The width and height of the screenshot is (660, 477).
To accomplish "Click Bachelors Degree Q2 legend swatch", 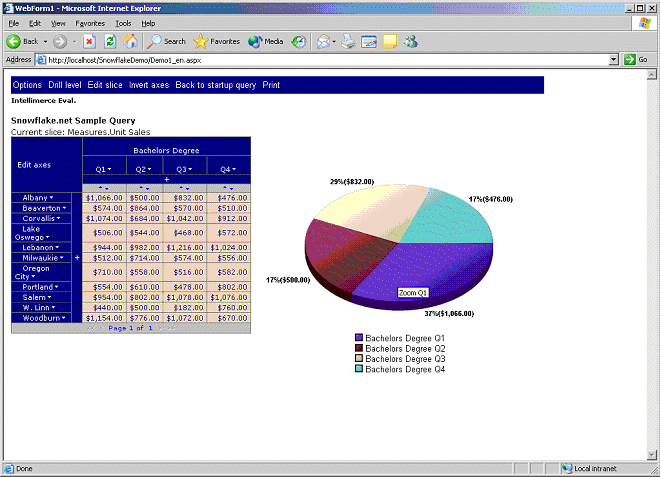I will pos(359,348).
